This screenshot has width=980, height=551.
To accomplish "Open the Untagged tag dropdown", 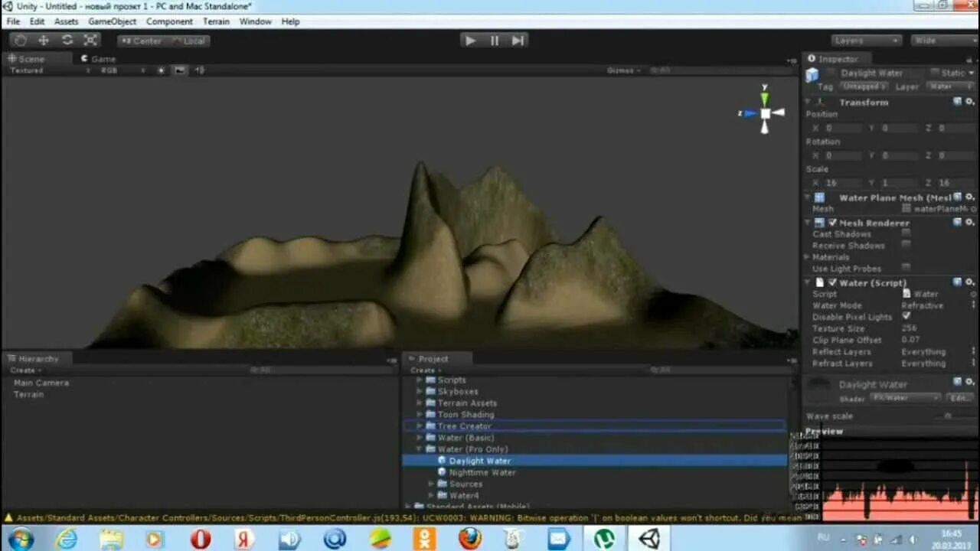I will click(x=865, y=86).
